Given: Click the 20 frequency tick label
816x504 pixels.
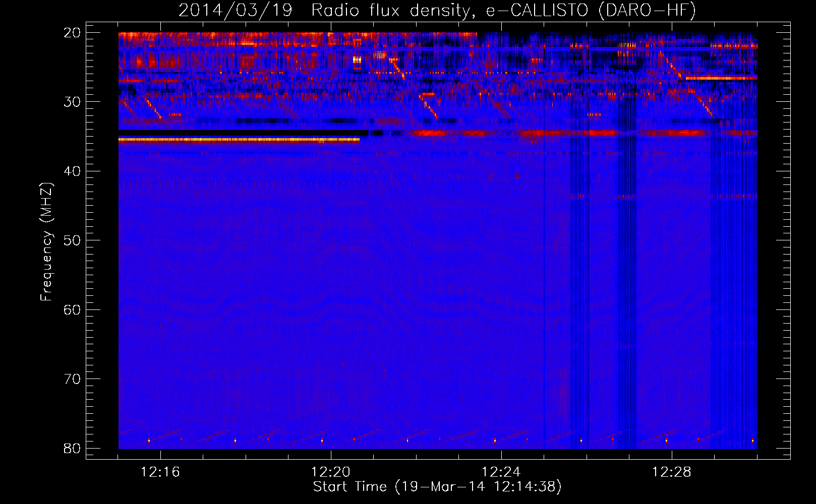Looking at the screenshot, I should click(73, 33).
